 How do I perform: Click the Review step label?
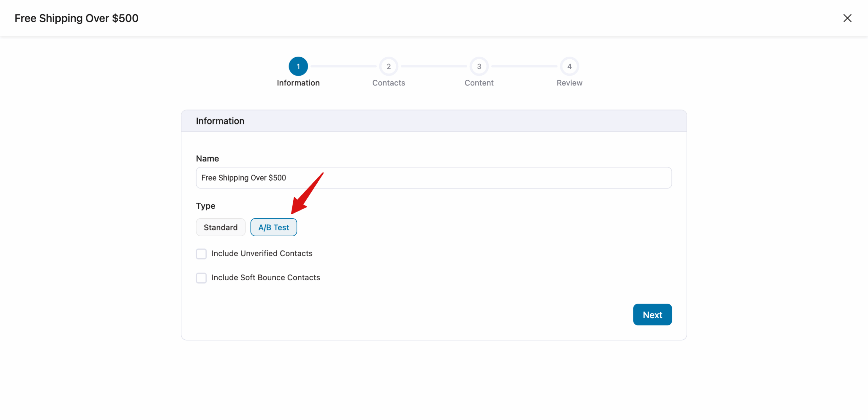[569, 83]
